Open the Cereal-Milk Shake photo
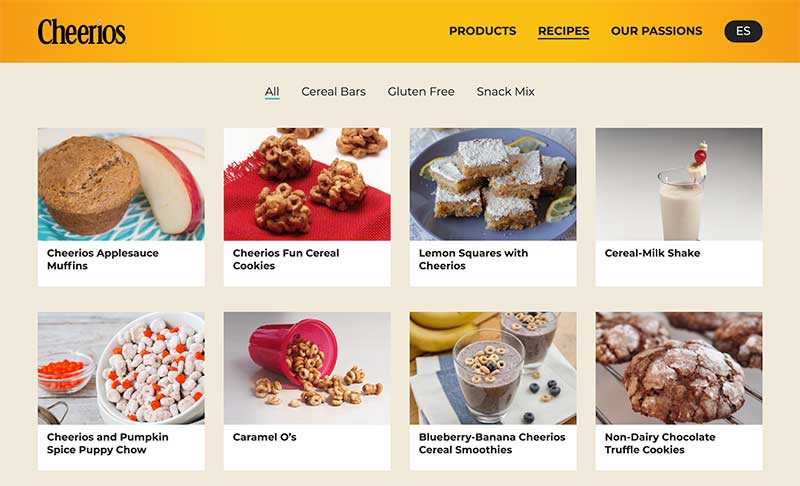 679,184
